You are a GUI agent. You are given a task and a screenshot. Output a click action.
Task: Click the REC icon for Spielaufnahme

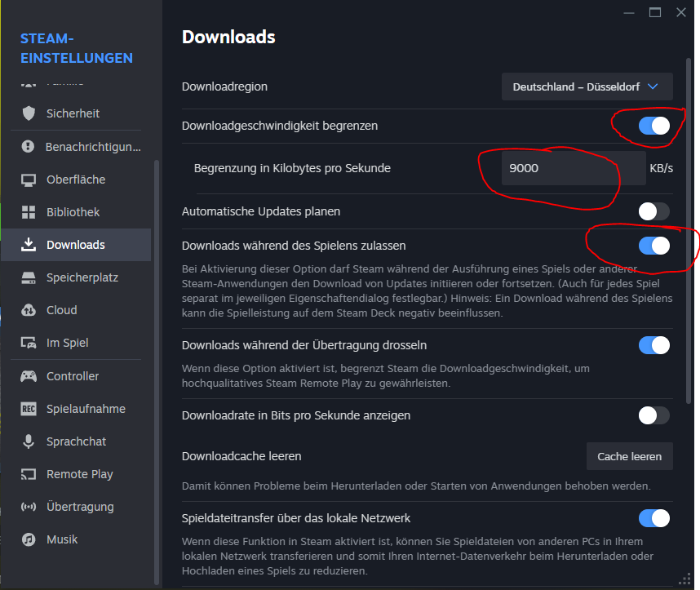(29, 409)
